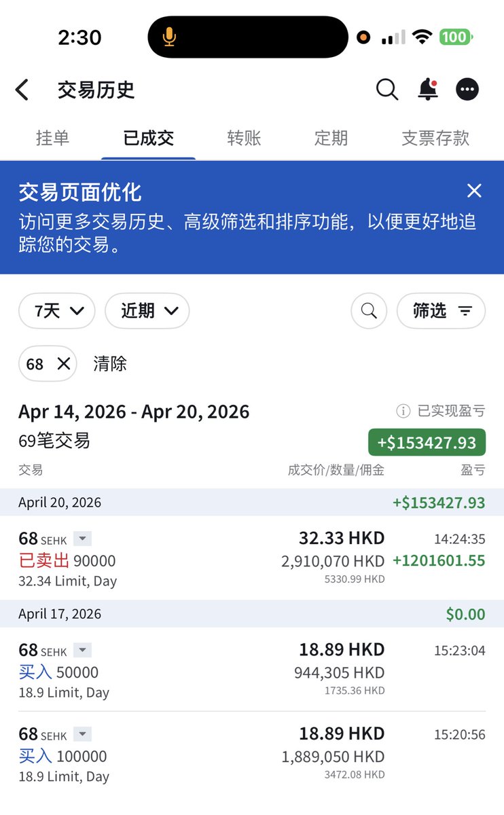
Task: Switch to the 转账 tab
Action: click(x=244, y=138)
